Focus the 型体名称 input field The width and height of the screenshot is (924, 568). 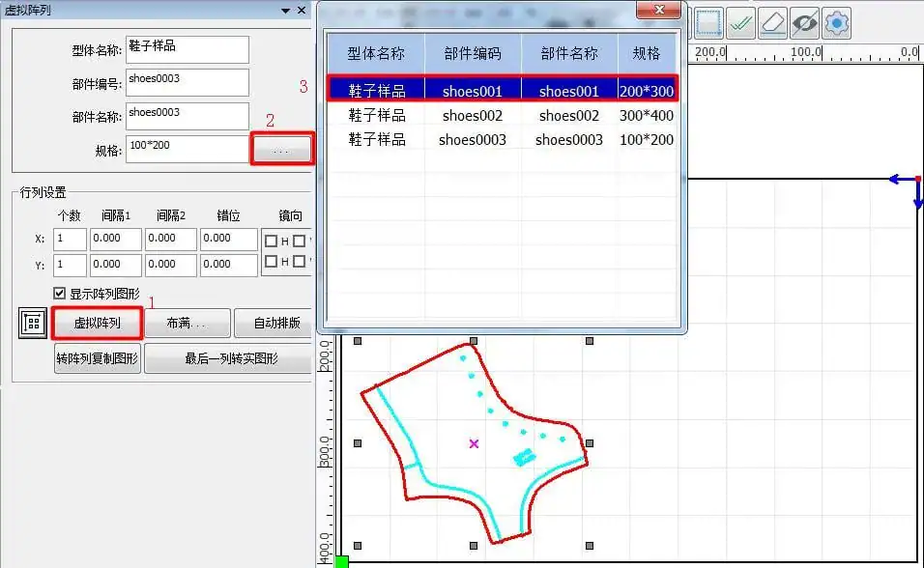coord(188,49)
